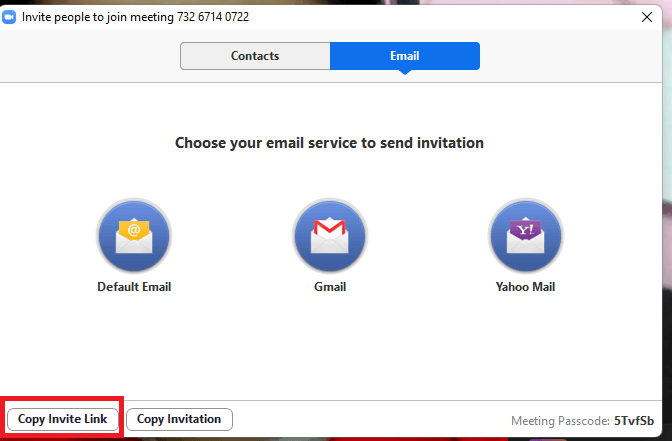The image size is (672, 441).
Task: Select the Yahoo Mail envelope icon
Action: [525, 236]
